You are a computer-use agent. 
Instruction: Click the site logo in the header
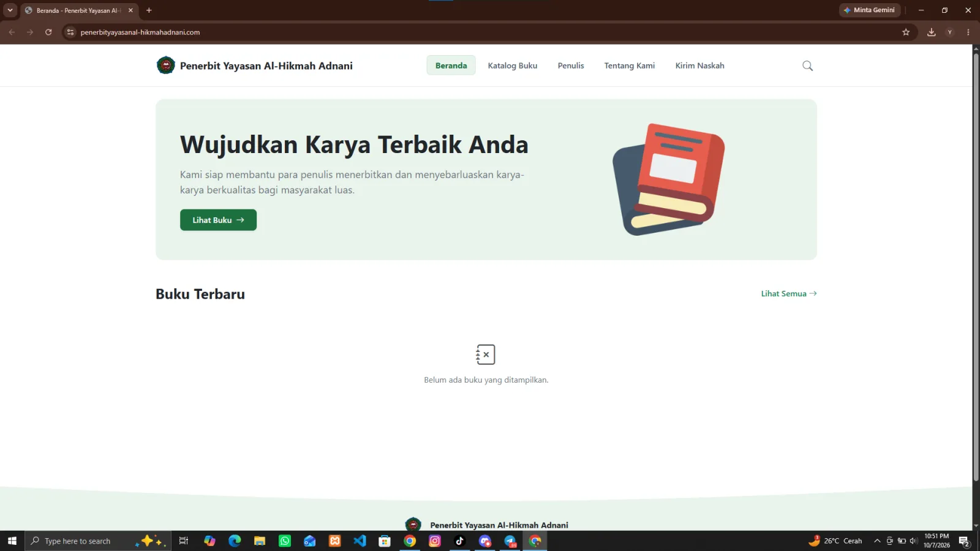(165, 66)
